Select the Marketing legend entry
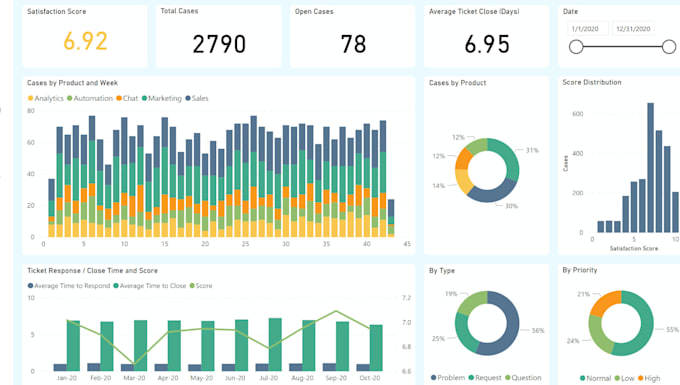 pos(162,98)
